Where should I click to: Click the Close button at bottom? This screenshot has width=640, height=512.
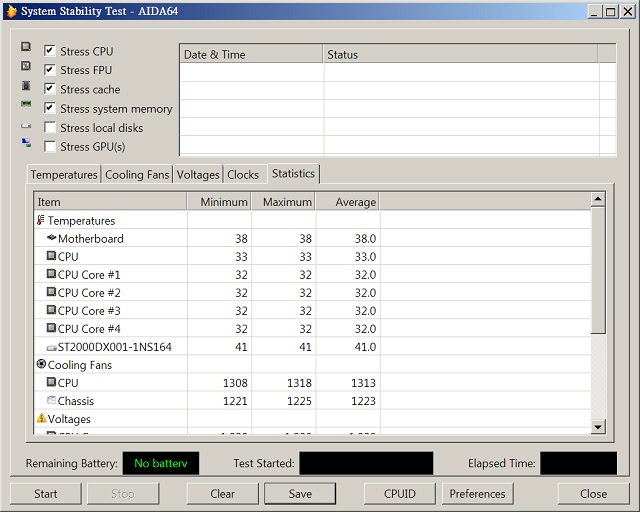point(593,494)
